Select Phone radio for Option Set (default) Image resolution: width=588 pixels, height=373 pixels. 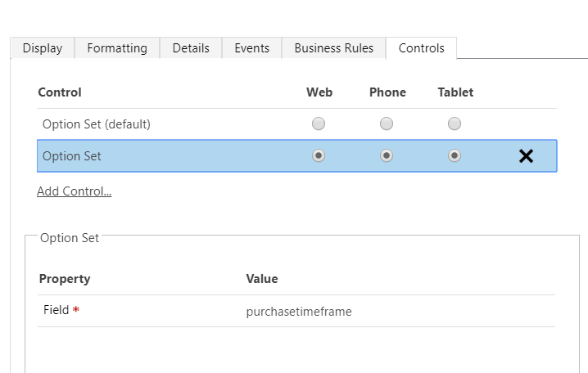[387, 124]
